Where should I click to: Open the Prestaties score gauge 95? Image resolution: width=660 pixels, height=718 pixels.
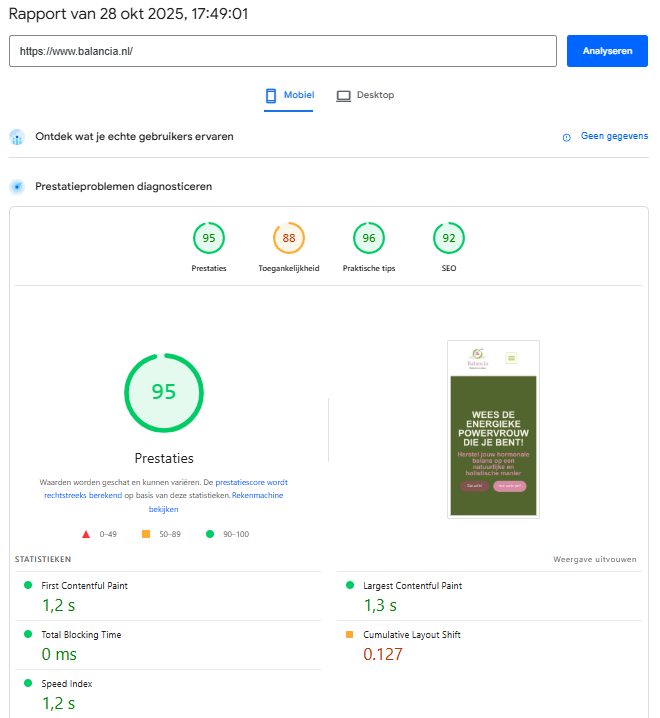click(x=209, y=238)
